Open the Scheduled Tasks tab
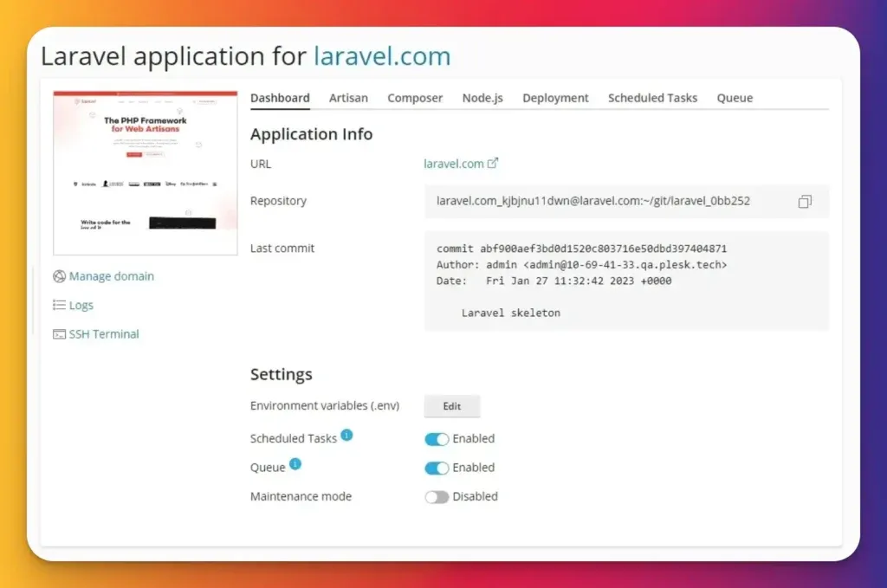887x588 pixels. (x=652, y=98)
